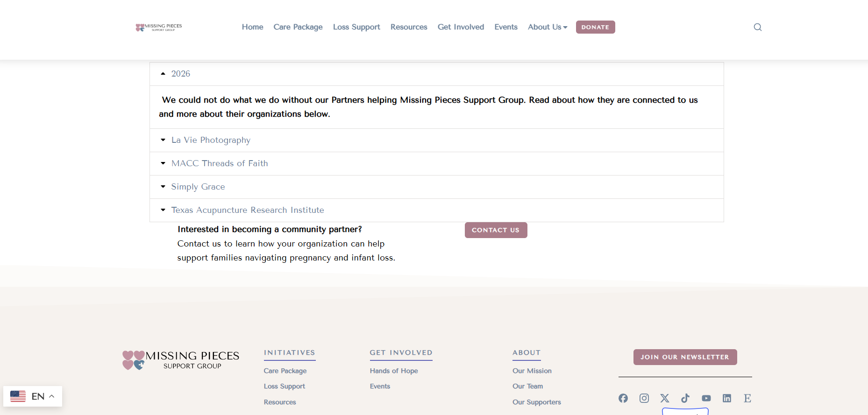The image size is (868, 415).
Task: Go to Loss Support in navigation
Action: coord(356,27)
